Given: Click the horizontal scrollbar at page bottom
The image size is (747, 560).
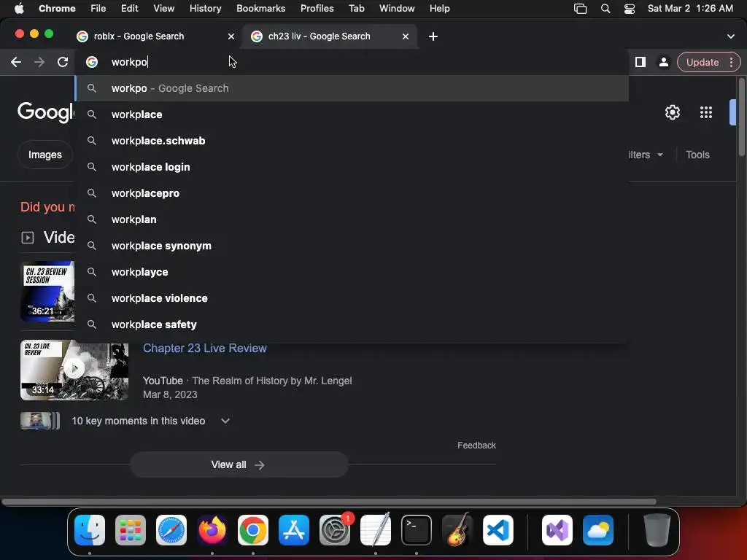Looking at the screenshot, I should point(329,502).
